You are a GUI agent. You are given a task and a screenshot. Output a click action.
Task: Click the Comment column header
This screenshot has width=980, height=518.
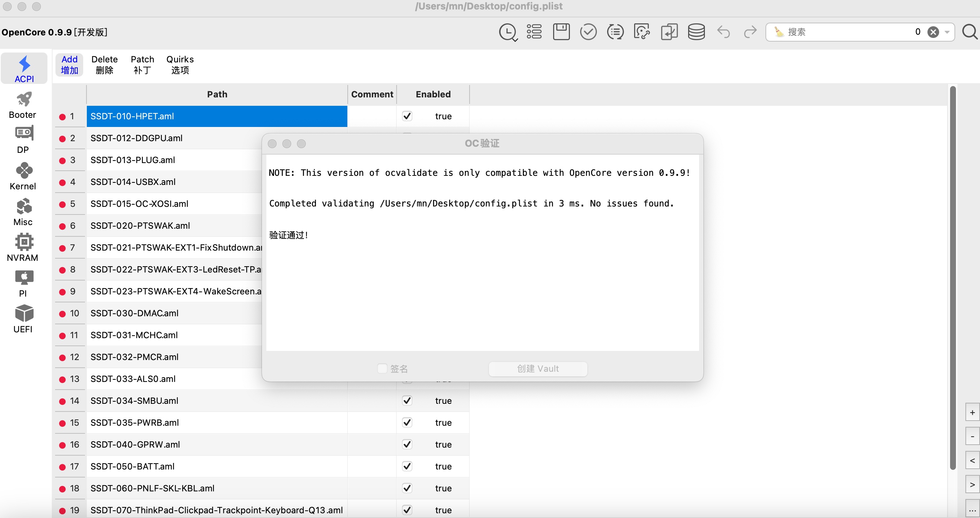(372, 94)
